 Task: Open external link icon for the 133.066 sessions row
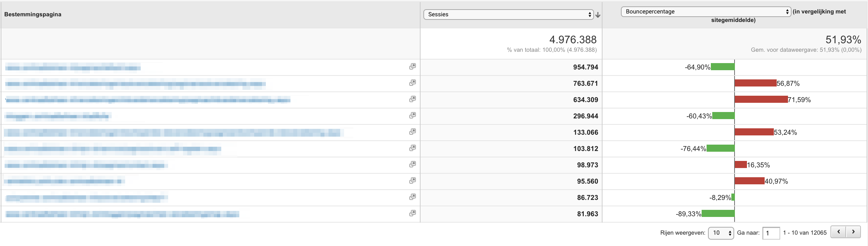click(412, 132)
